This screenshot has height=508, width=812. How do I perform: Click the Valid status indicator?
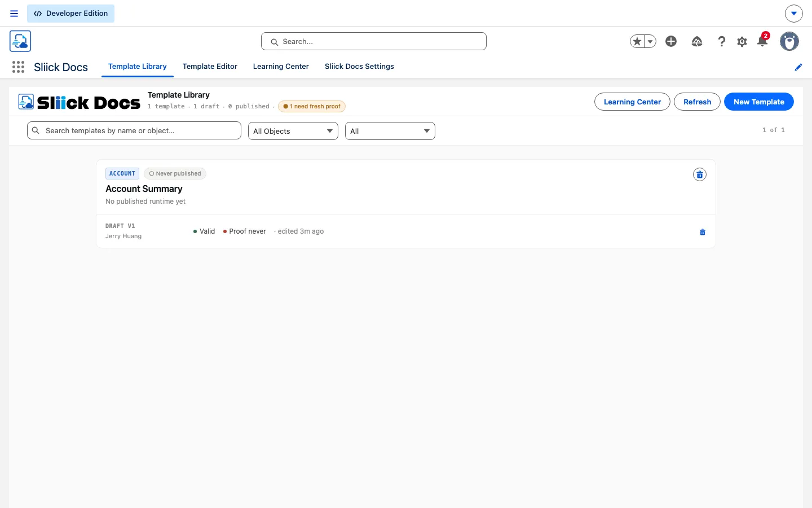point(204,231)
